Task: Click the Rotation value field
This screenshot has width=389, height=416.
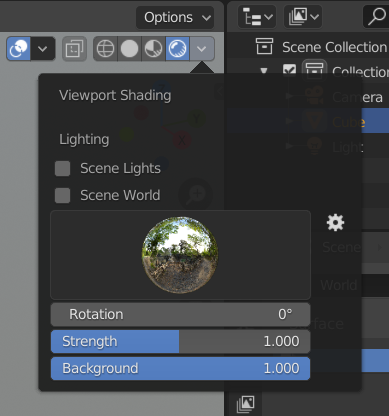Action: tap(180, 314)
